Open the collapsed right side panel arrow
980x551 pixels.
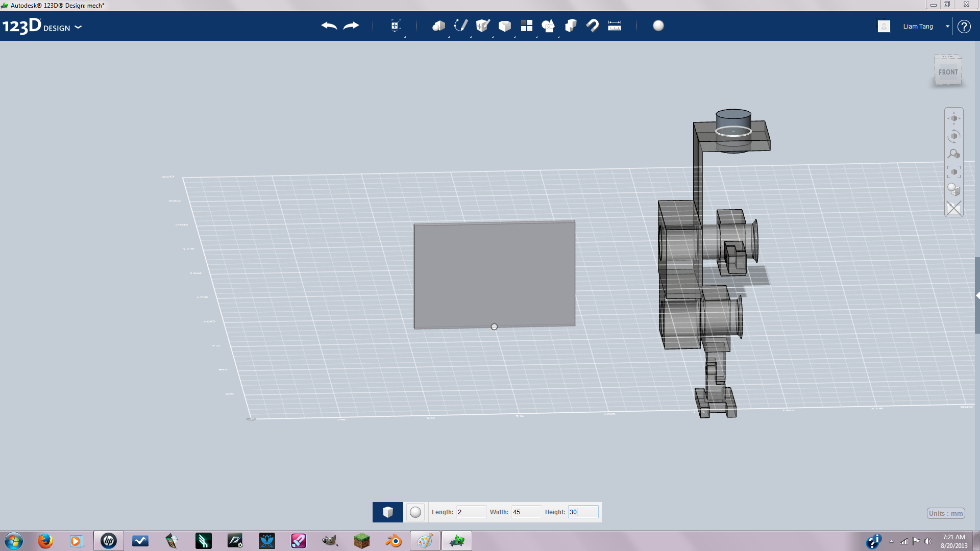pyautogui.click(x=977, y=295)
